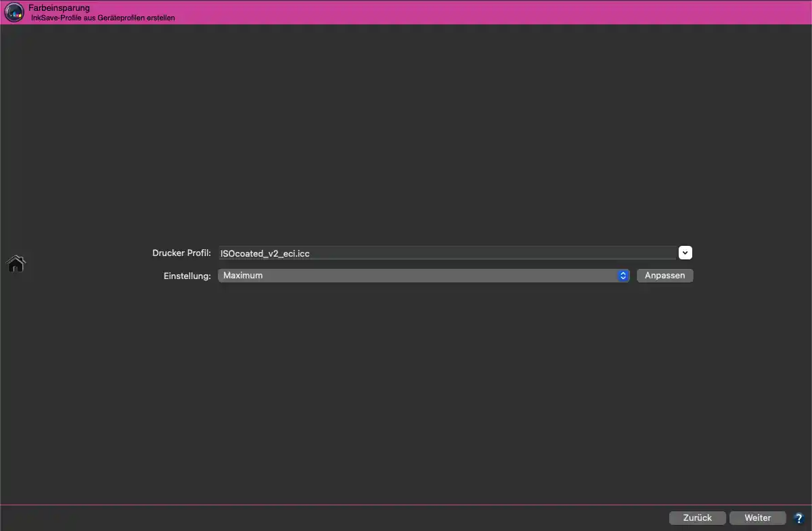Click the 'Drucker Profil:' label
This screenshot has height=531, width=812.
pos(182,253)
